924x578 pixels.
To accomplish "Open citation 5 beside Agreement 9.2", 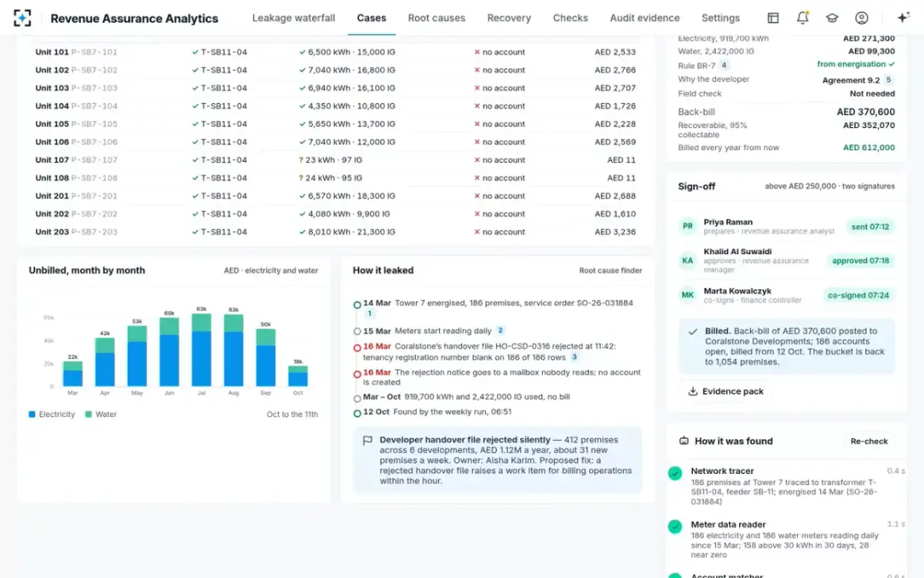I will click(x=889, y=80).
